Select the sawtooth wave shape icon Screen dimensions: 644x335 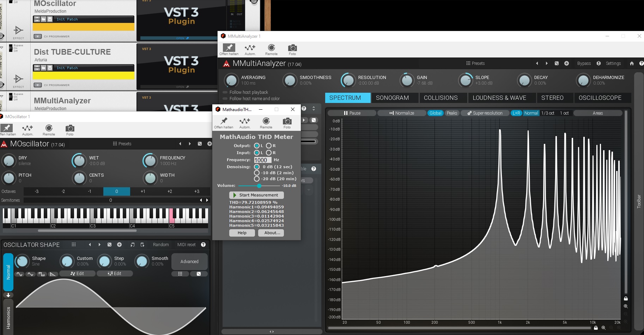click(x=53, y=274)
